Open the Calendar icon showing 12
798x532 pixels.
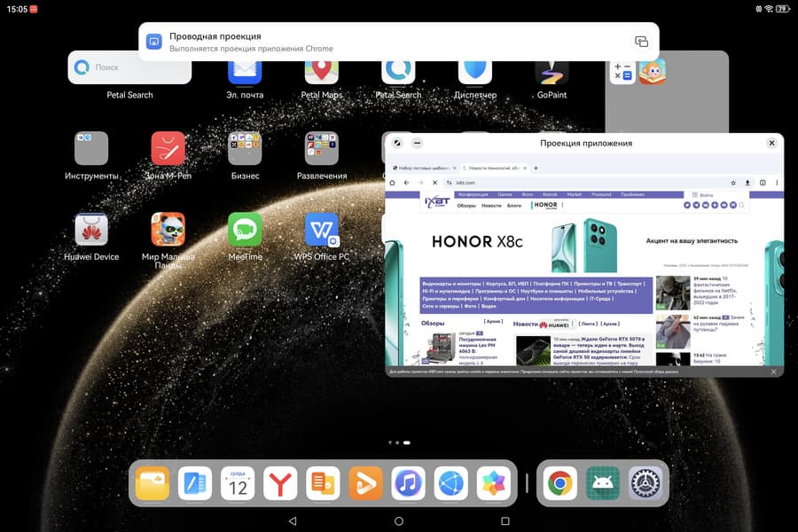(238, 483)
